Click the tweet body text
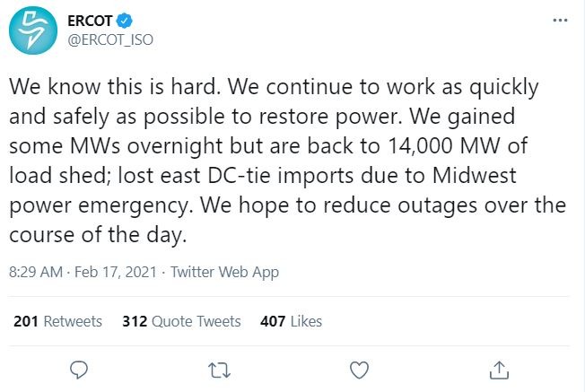This screenshot has width=585, height=392. [x=288, y=161]
